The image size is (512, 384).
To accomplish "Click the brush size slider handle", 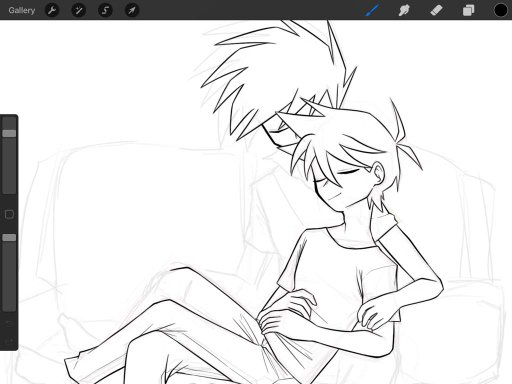I will tap(9, 133).
